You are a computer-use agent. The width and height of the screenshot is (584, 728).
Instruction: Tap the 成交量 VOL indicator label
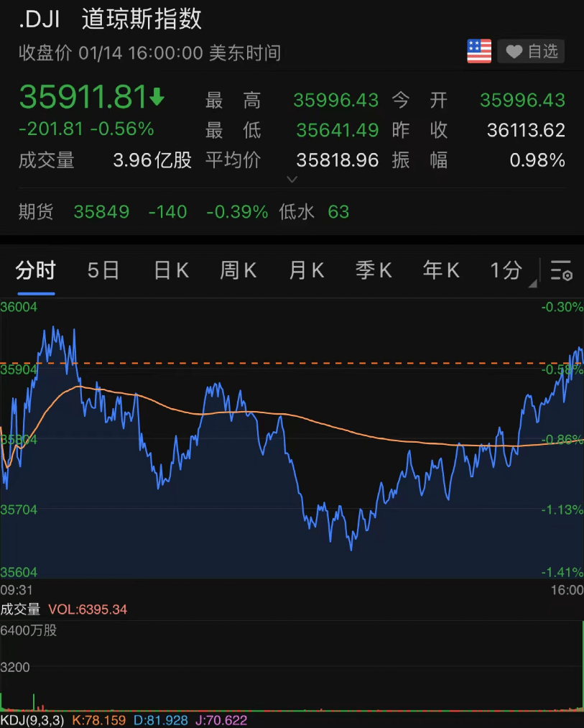pyautogui.click(x=64, y=609)
